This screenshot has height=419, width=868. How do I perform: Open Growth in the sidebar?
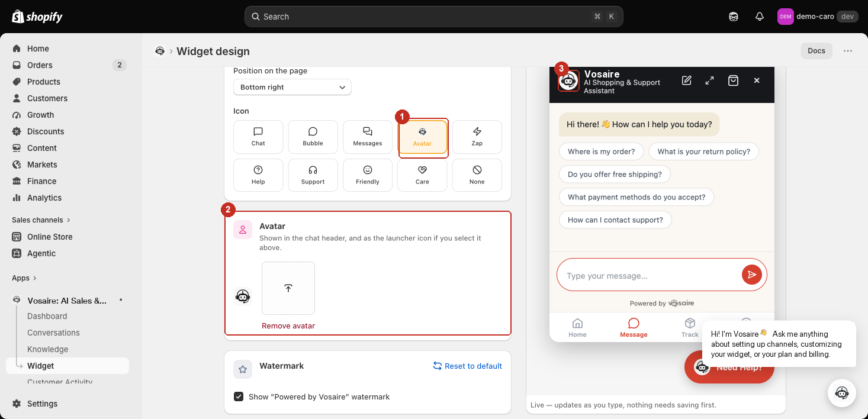pyautogui.click(x=67, y=115)
